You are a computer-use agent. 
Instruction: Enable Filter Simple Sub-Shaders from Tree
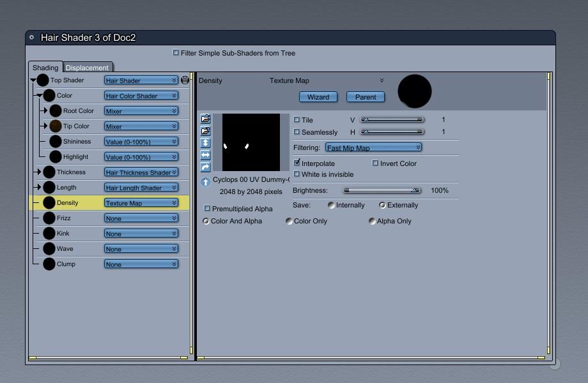(x=176, y=52)
